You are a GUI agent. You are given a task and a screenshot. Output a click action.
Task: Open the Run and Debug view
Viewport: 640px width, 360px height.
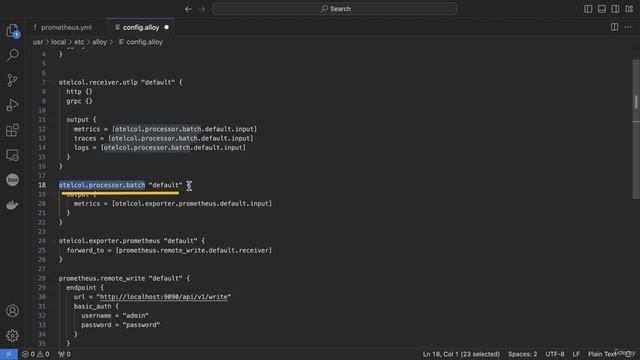click(13, 105)
